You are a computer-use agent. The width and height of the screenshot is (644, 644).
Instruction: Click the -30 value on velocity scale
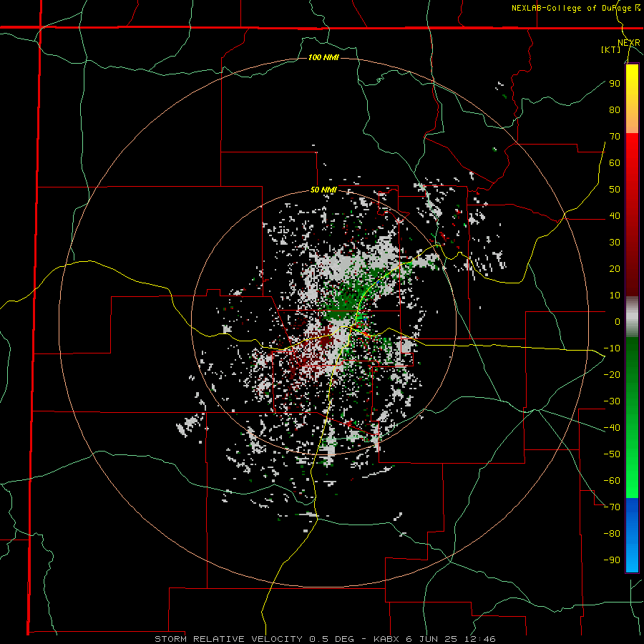612,401
